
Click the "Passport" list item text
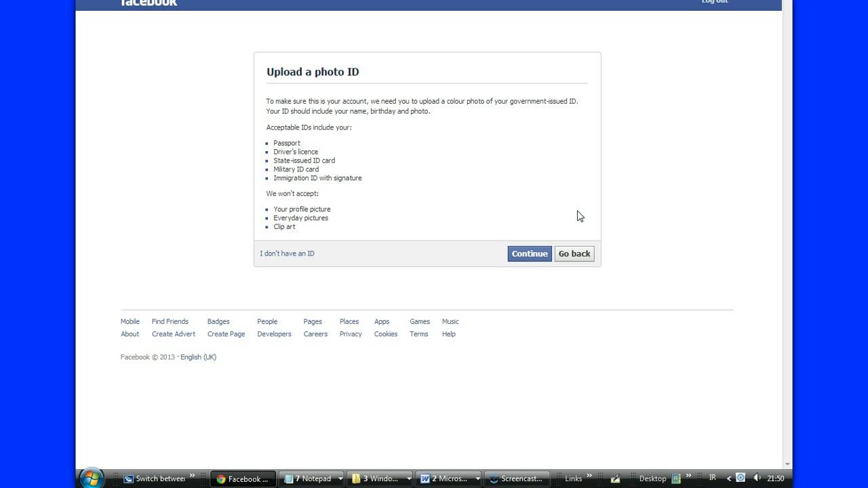coord(287,143)
